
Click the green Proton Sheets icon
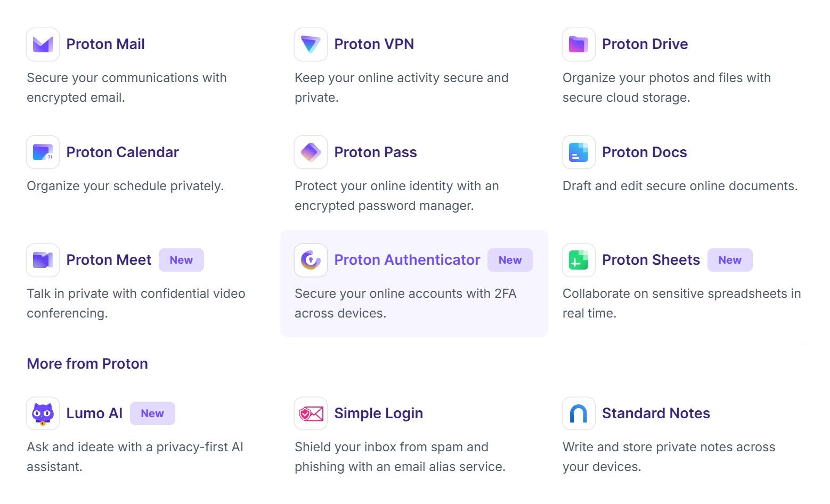click(579, 260)
